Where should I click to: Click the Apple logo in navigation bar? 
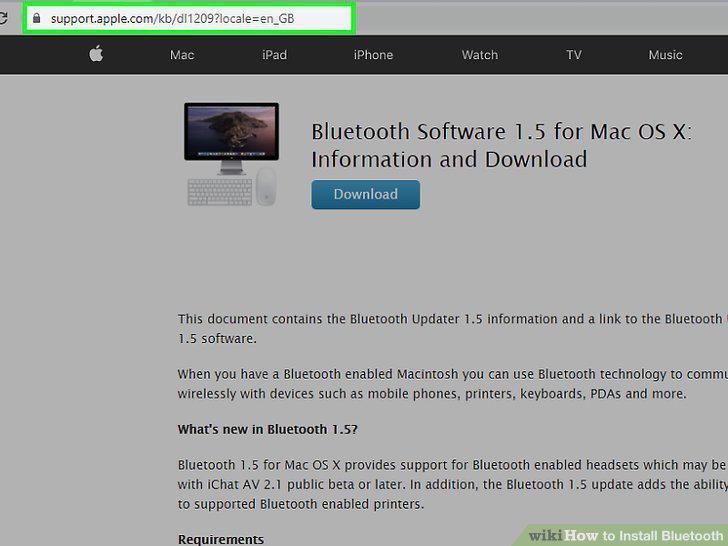[96, 54]
